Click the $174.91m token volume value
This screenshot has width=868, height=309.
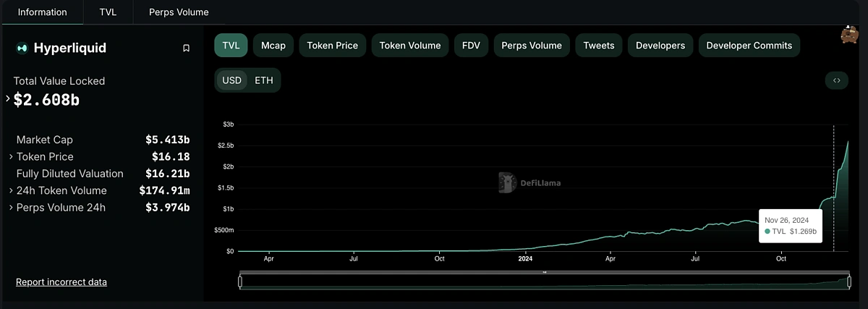pos(165,190)
